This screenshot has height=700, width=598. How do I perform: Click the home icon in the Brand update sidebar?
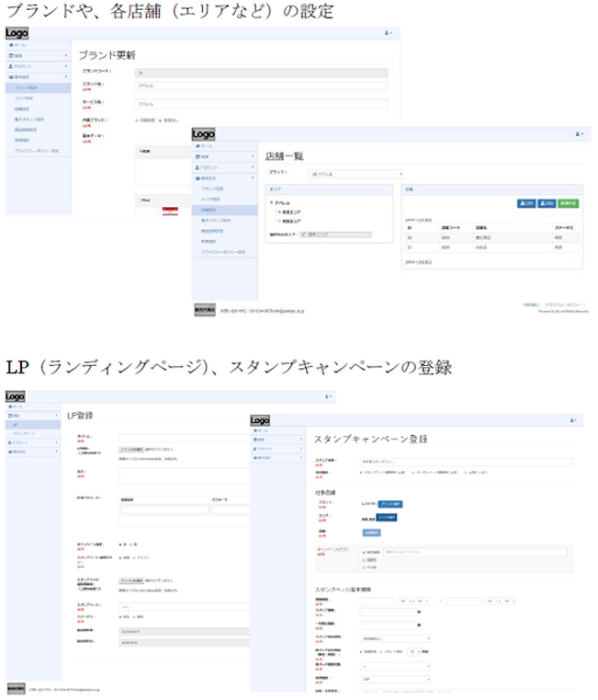11,44
